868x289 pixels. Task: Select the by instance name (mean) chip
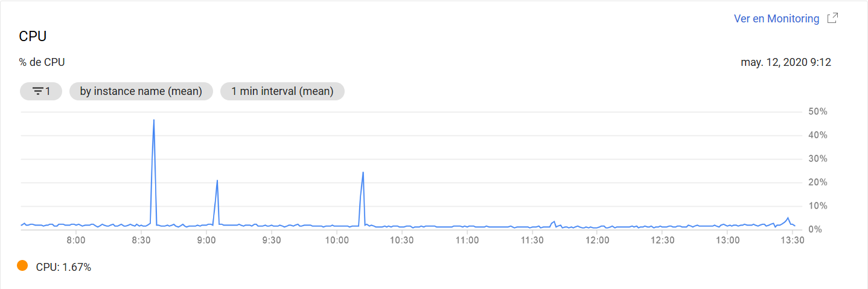coord(141,91)
